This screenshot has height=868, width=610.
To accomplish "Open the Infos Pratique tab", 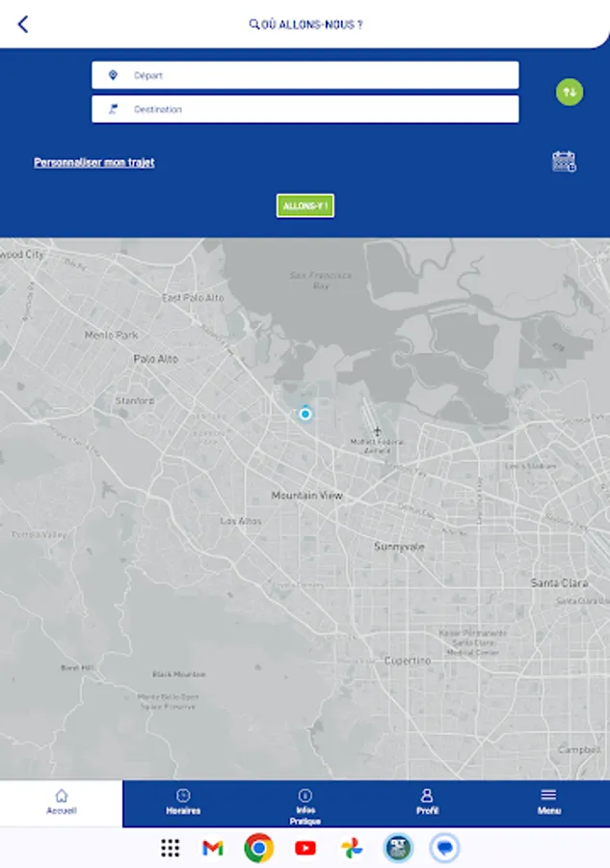I will (305, 803).
